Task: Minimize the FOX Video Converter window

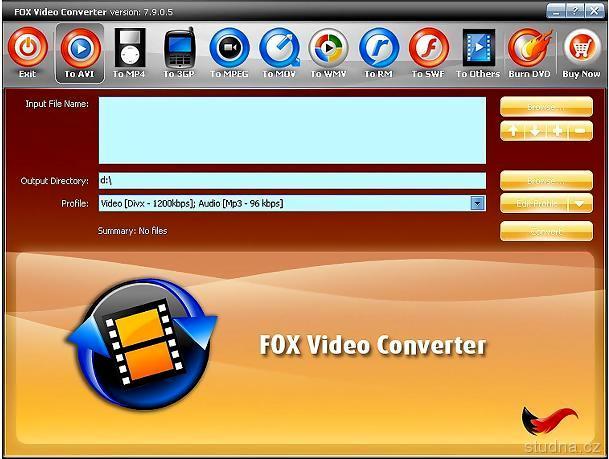Action: tap(556, 11)
